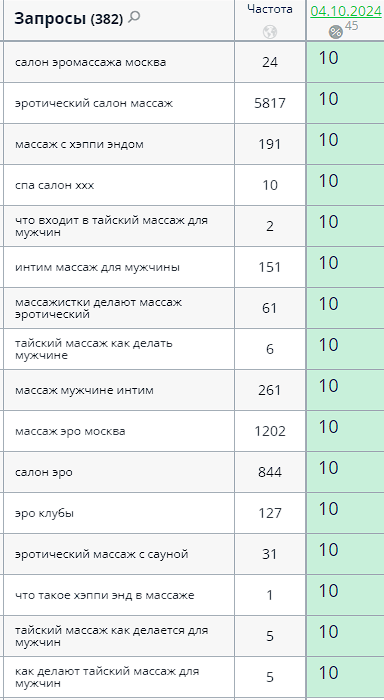Click frequency value 1202
The width and height of the screenshot is (384, 700).
pos(270,431)
